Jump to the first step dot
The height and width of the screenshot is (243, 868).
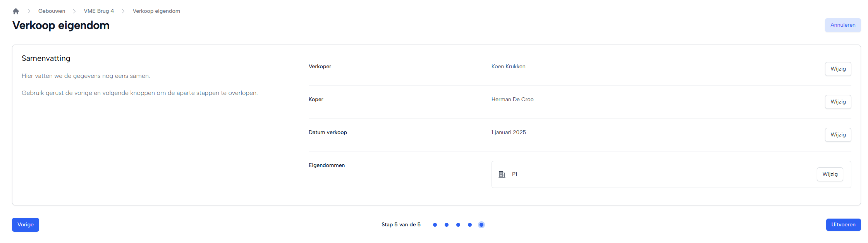pyautogui.click(x=435, y=225)
